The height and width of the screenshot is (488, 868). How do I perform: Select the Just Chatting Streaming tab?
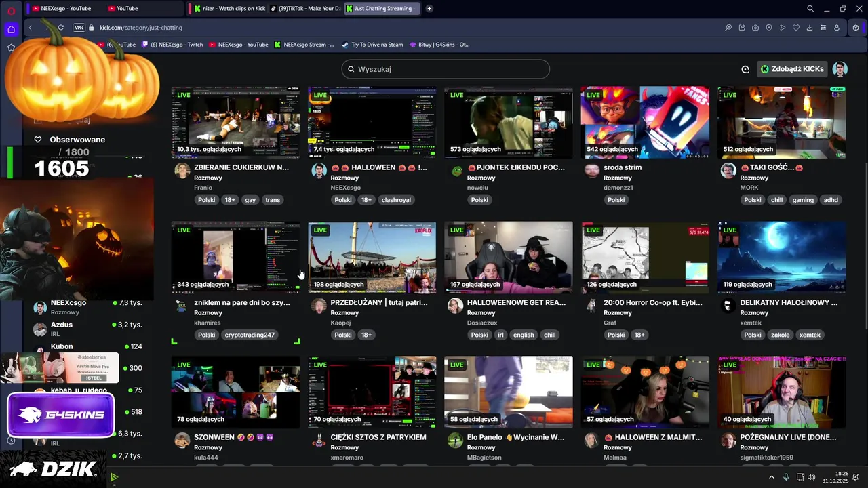382,9
